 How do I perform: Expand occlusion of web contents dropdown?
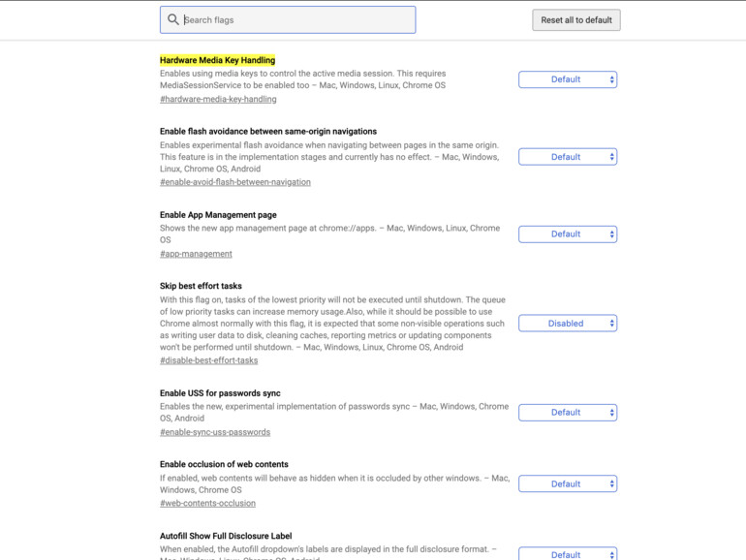[568, 484]
